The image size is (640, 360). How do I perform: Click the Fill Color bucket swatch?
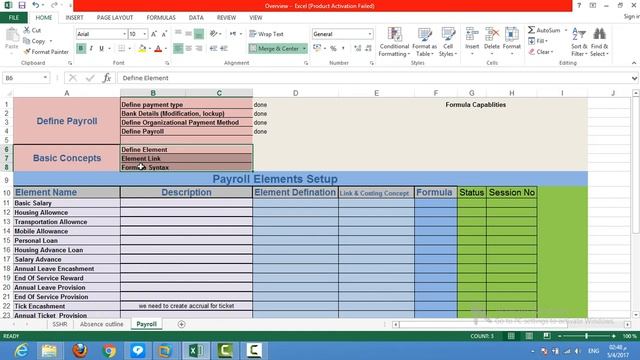[x=142, y=49]
